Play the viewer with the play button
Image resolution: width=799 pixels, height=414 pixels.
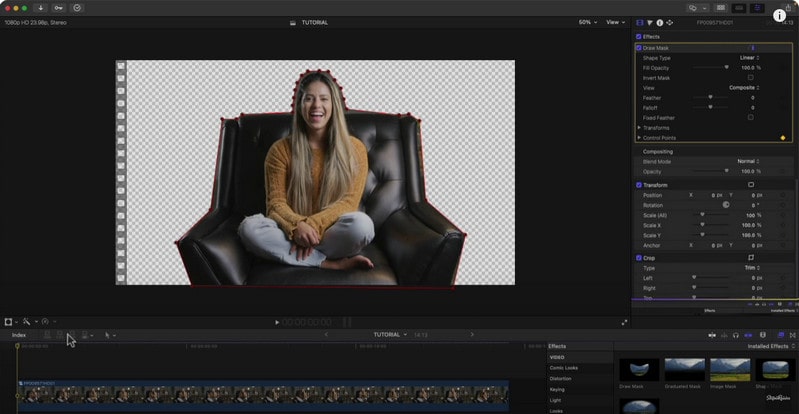point(277,322)
